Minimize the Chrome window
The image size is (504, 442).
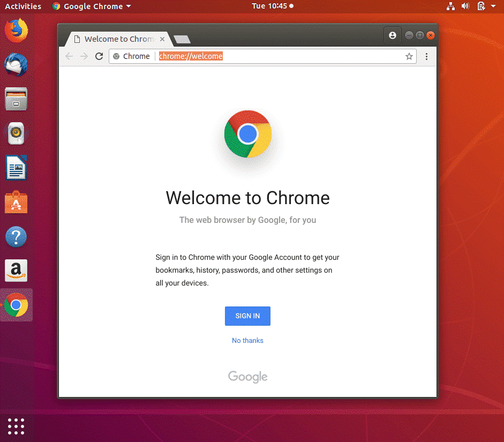(x=409, y=35)
